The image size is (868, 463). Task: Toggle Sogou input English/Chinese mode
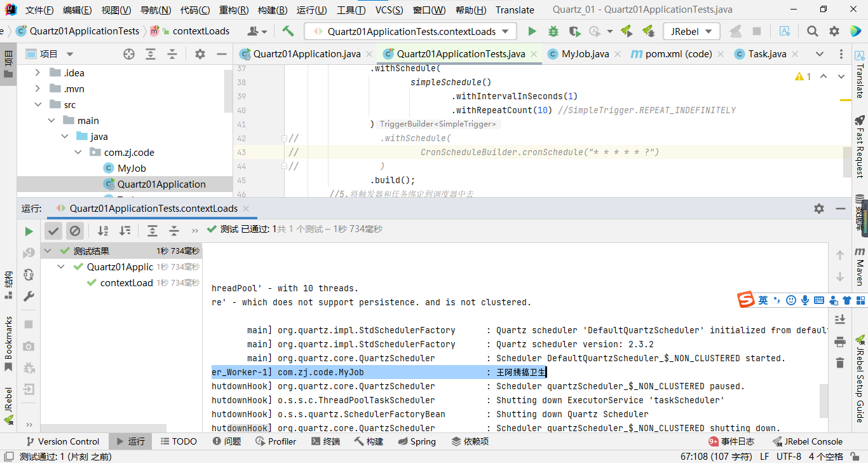pyautogui.click(x=763, y=300)
